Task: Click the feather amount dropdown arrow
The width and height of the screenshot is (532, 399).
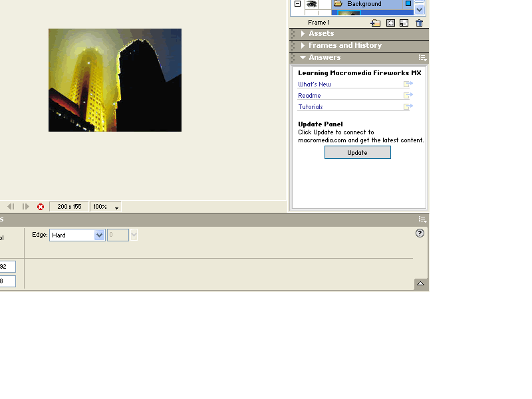Action: click(134, 235)
